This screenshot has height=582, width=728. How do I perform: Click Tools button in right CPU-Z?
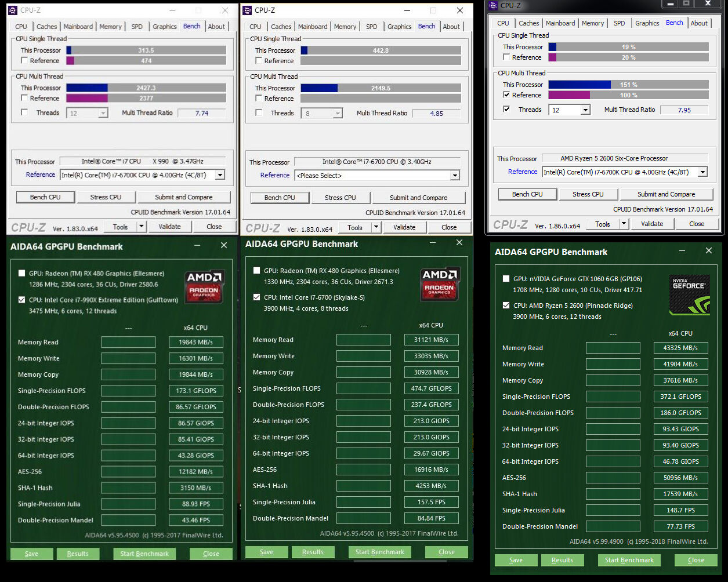pos(603,224)
